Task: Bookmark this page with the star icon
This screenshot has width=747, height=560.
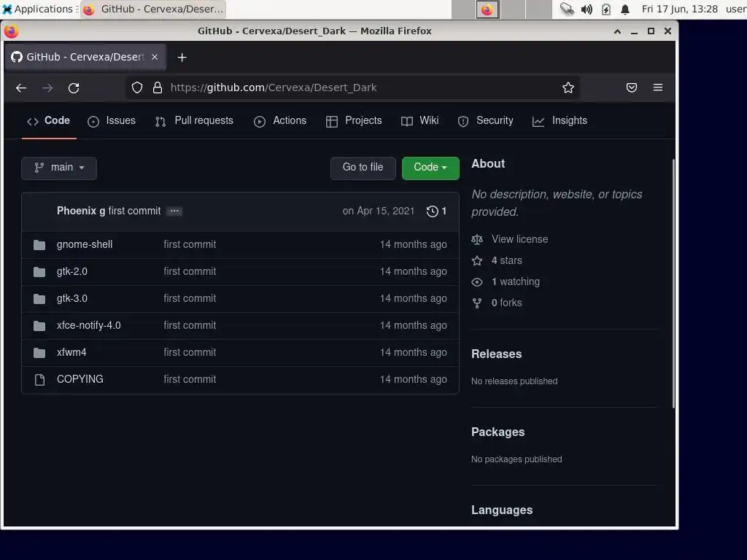Action: (x=568, y=87)
